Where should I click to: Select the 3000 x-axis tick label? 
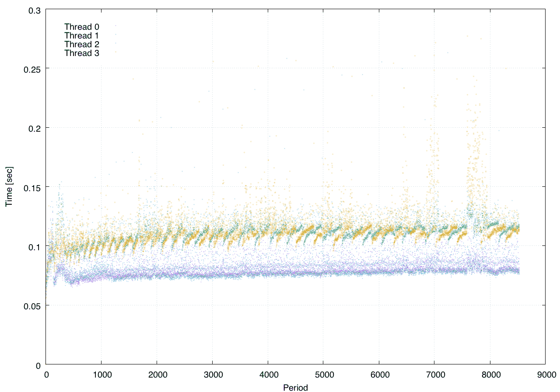(x=212, y=374)
